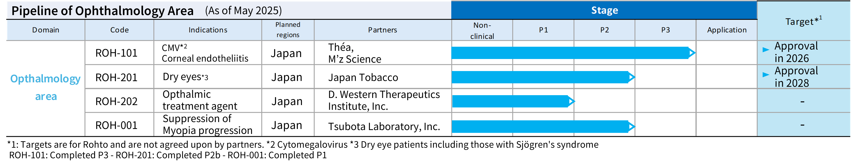868x166 pixels.
Task: Click the Partners column header
Action: [x=383, y=30]
